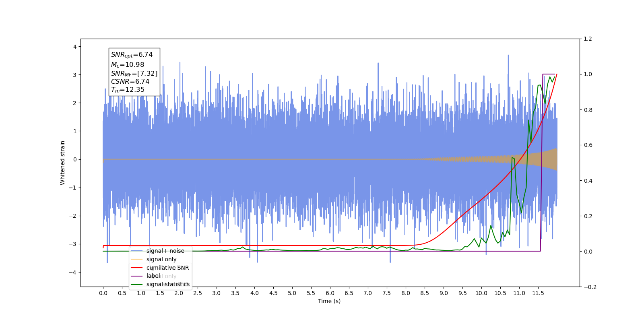Screen dimensions: 644x322
Task: Click the right y-axis tick label −0.2
Action: 589,287
